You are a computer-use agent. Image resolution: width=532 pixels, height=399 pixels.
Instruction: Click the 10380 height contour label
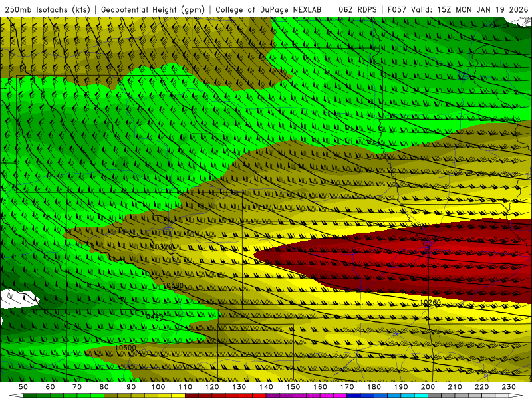(173, 286)
